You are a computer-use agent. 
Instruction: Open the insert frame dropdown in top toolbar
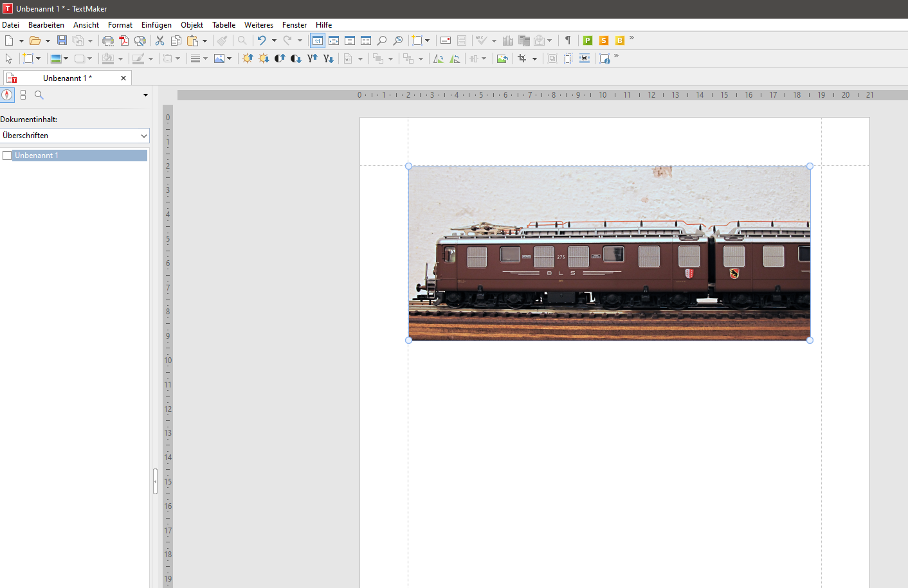[x=427, y=40]
